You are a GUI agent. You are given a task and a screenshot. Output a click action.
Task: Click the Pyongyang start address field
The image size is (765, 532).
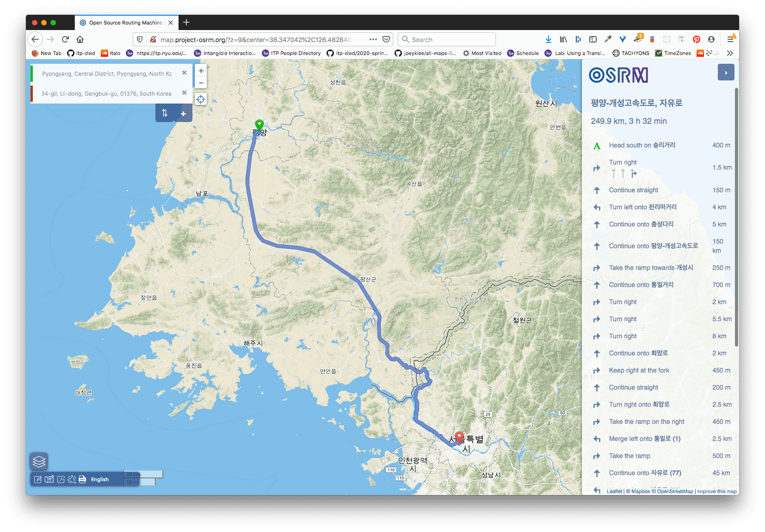[x=107, y=73]
